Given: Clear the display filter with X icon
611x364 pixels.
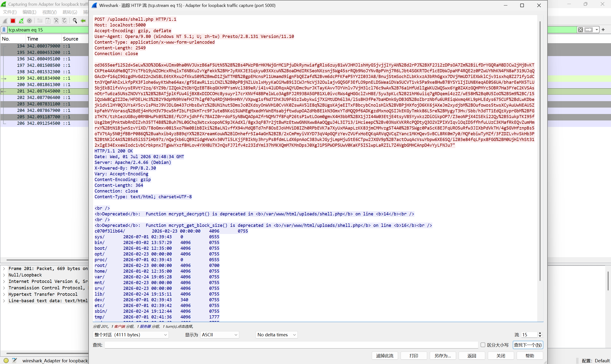Looking at the screenshot, I should tap(580, 30).
